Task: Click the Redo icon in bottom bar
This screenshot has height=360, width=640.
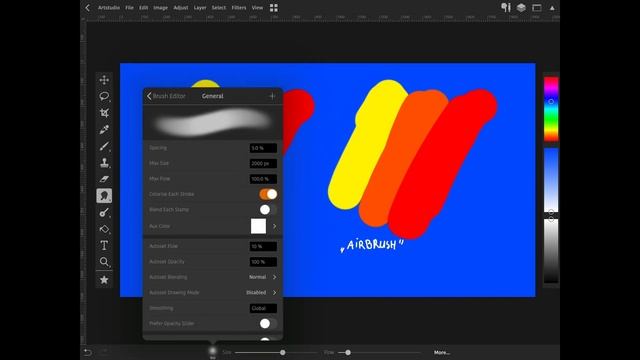Action: [x=104, y=352]
